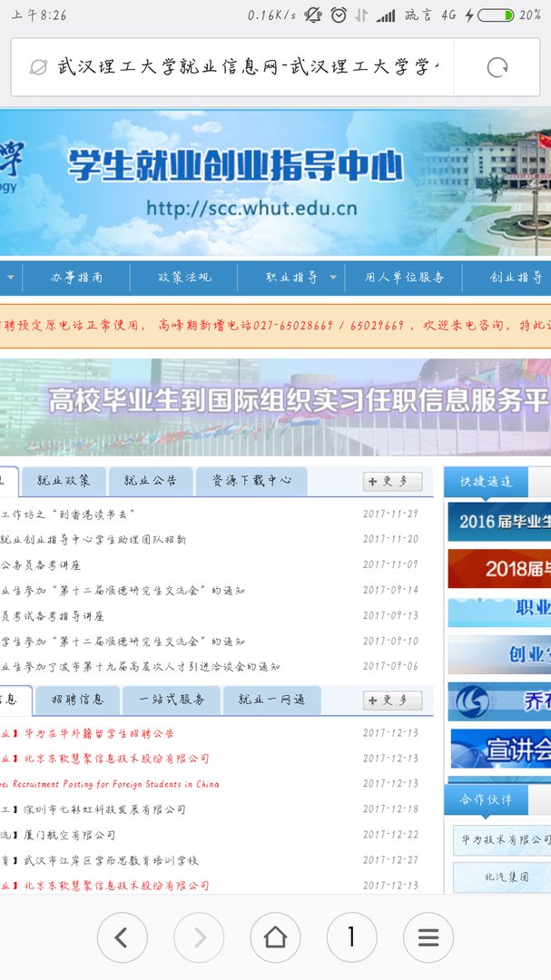Viewport: 551px width, 980px height.
Task: Switch to the 就业一网通 tab
Action: (x=272, y=700)
